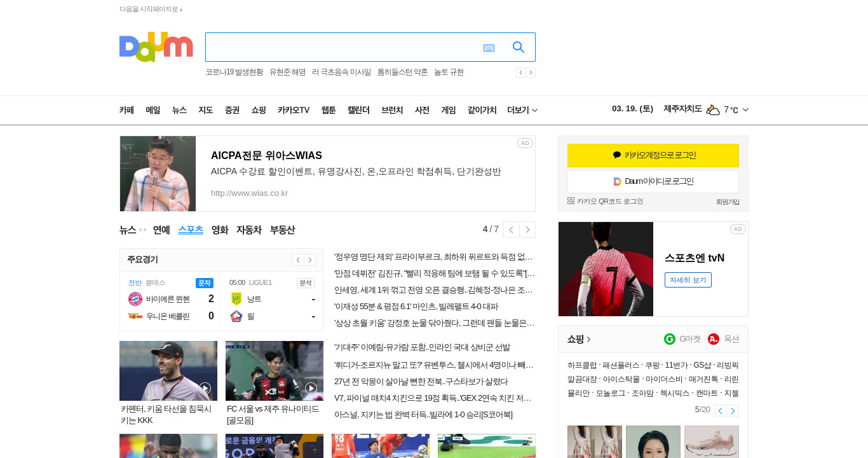868x458 pixels.
Task: Switch to the 영화 tab
Action: 220,230
